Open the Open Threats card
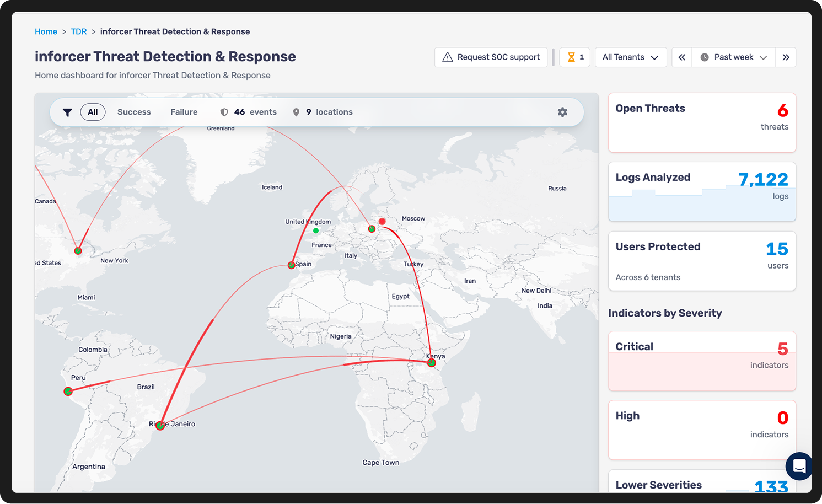The image size is (822, 504). point(702,122)
